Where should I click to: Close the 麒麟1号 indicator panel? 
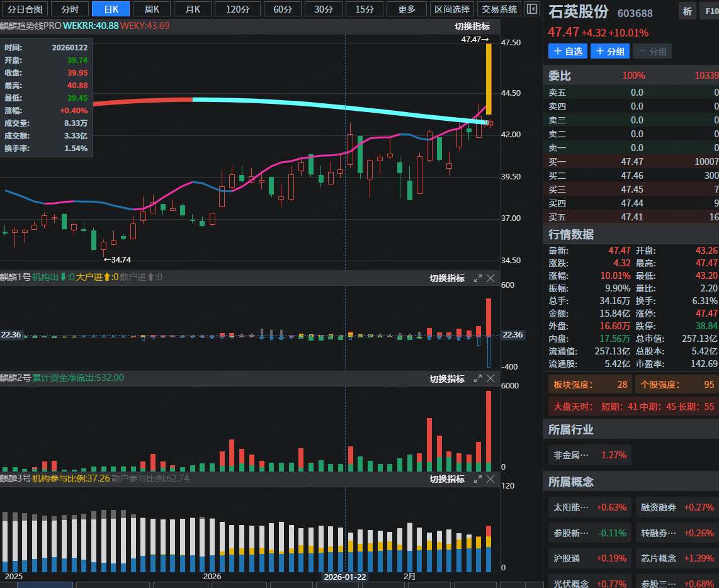491,278
